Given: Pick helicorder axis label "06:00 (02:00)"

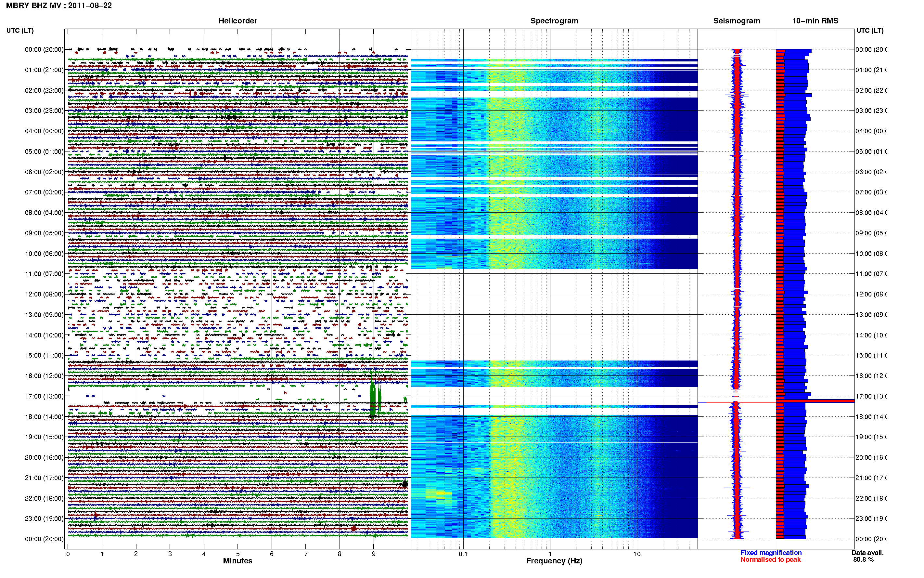Looking at the screenshot, I should tap(44, 172).
